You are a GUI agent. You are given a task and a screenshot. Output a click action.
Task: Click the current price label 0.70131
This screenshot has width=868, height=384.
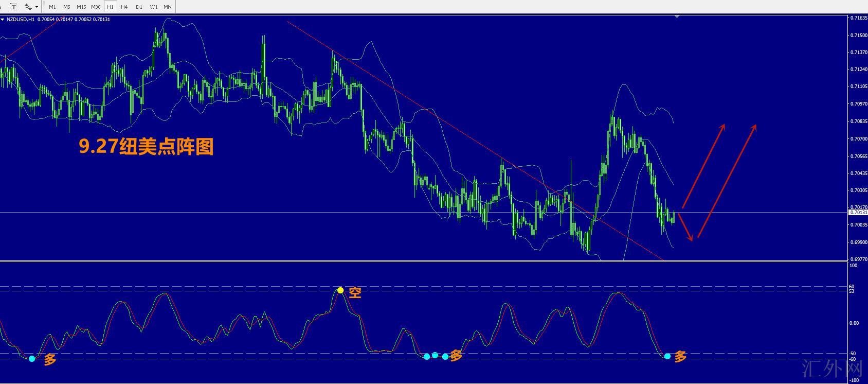858,212
